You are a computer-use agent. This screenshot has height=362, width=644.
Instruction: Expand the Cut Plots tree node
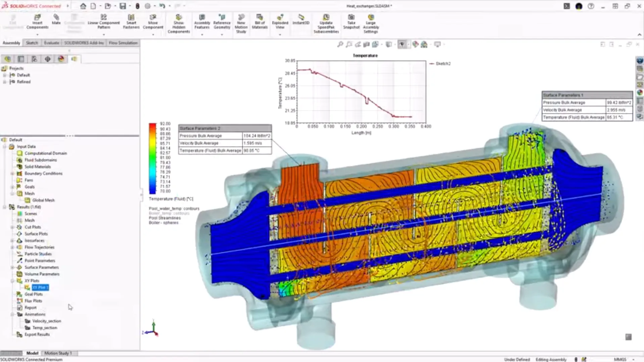[x=12, y=227]
